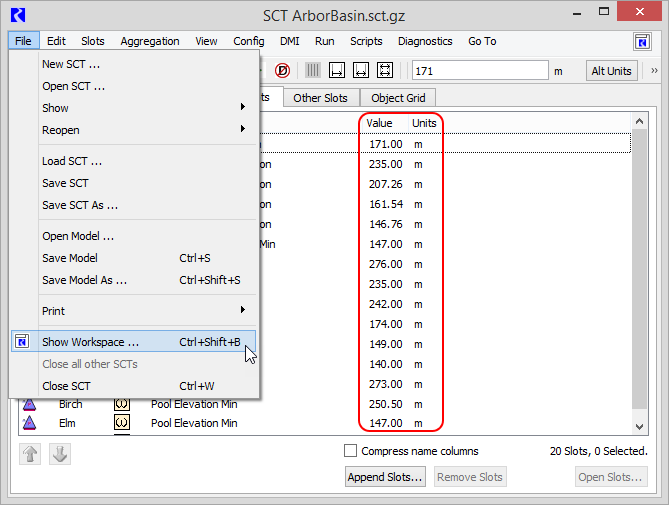This screenshot has height=505, width=669.
Task: Expand the toolbar overflow chevron
Action: pyautogui.click(x=654, y=71)
